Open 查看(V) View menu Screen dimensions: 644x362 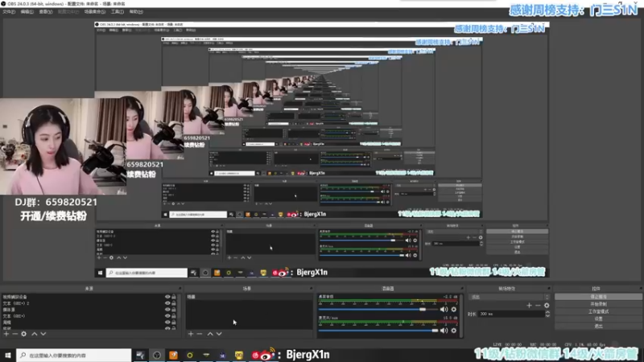(x=46, y=12)
